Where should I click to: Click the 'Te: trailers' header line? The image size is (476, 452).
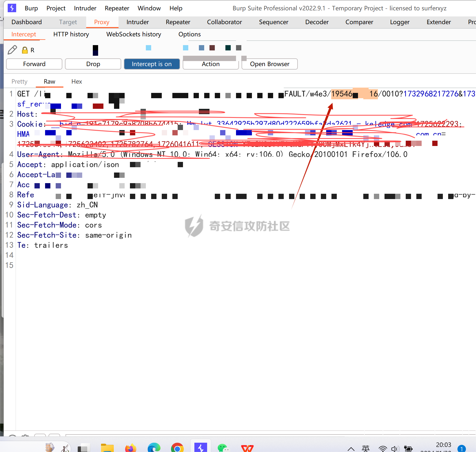point(42,245)
